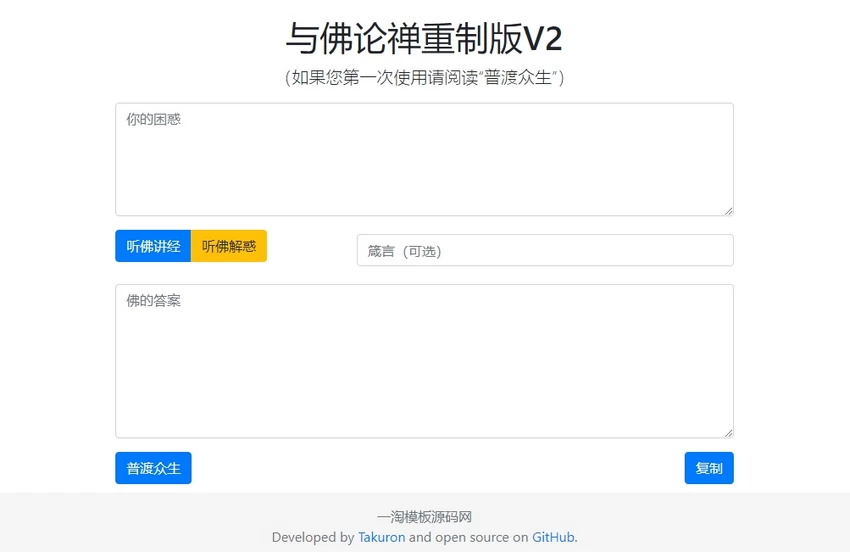The height and width of the screenshot is (552, 850).
Task: Click V2 in the page title
Action: (x=543, y=39)
